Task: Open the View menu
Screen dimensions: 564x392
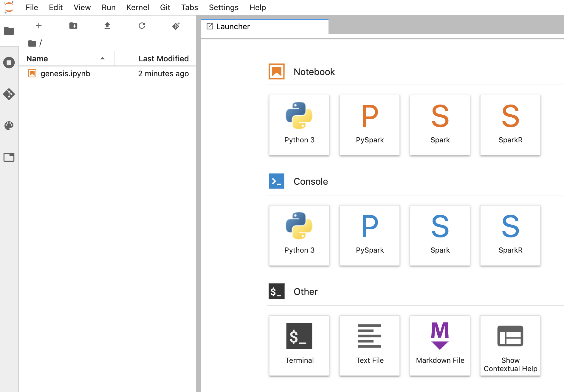Action: tap(82, 7)
